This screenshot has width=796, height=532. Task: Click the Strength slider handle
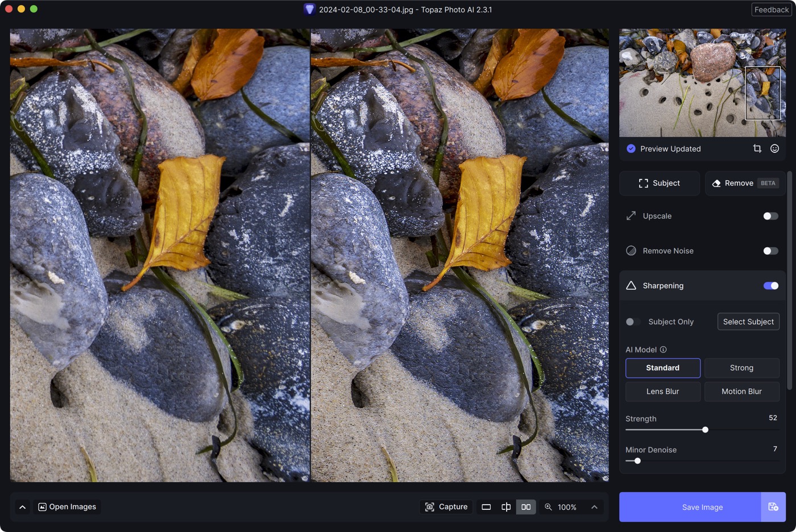click(x=705, y=430)
